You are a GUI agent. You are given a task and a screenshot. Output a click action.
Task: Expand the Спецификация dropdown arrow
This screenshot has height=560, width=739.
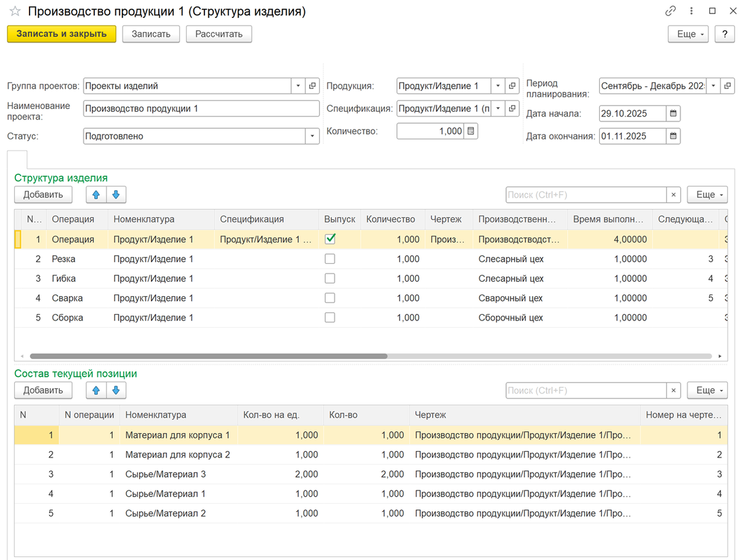tap(498, 109)
